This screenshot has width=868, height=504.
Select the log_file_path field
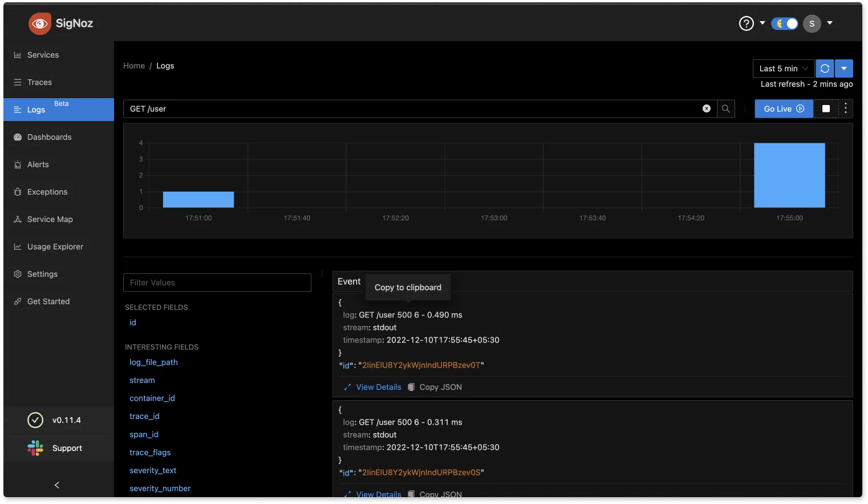(153, 362)
